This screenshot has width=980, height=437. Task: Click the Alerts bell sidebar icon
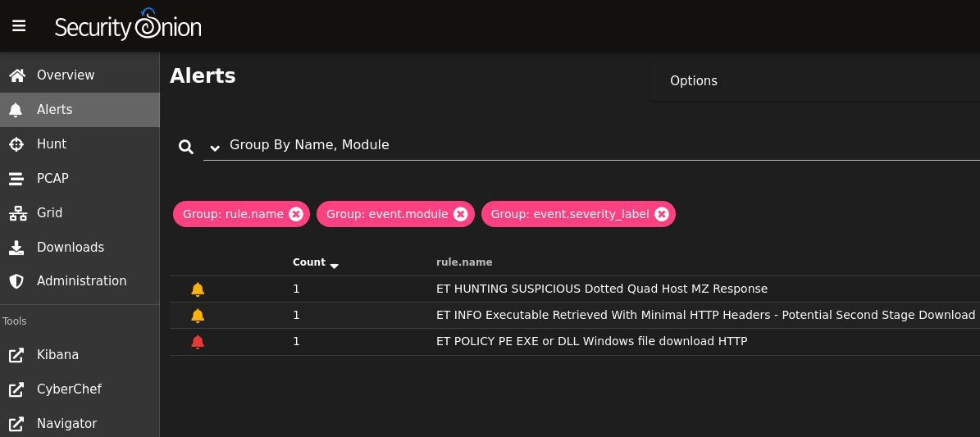point(16,110)
